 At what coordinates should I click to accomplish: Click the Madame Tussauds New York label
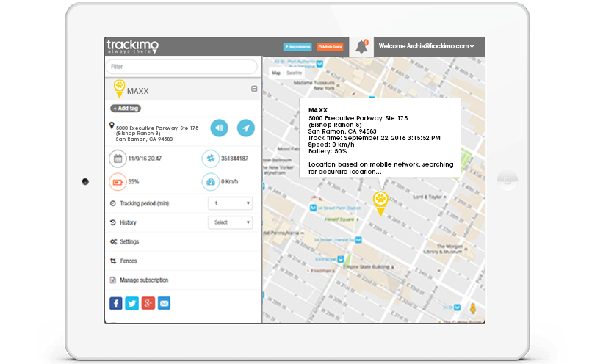click(x=314, y=85)
